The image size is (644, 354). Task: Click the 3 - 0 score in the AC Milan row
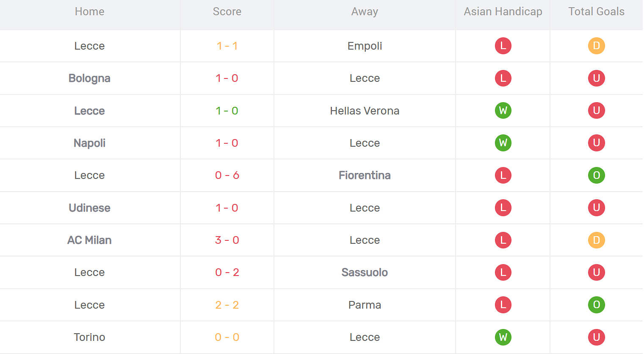pos(227,240)
